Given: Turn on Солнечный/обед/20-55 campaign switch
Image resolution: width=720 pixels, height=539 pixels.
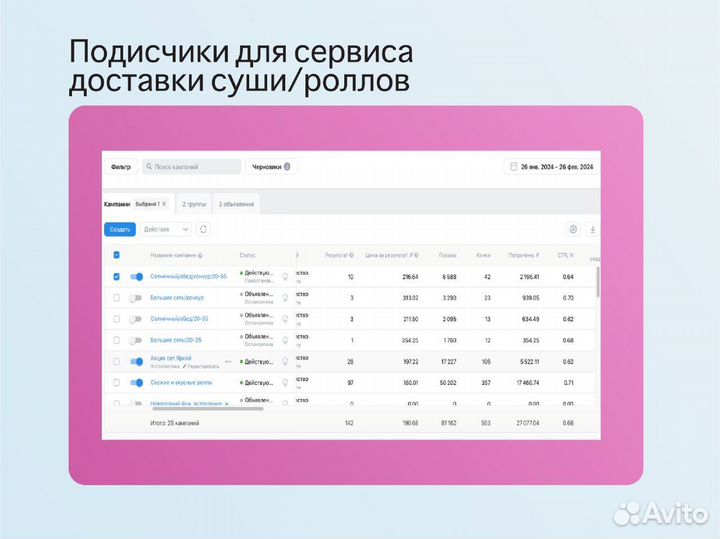Looking at the screenshot, I should click(x=135, y=319).
